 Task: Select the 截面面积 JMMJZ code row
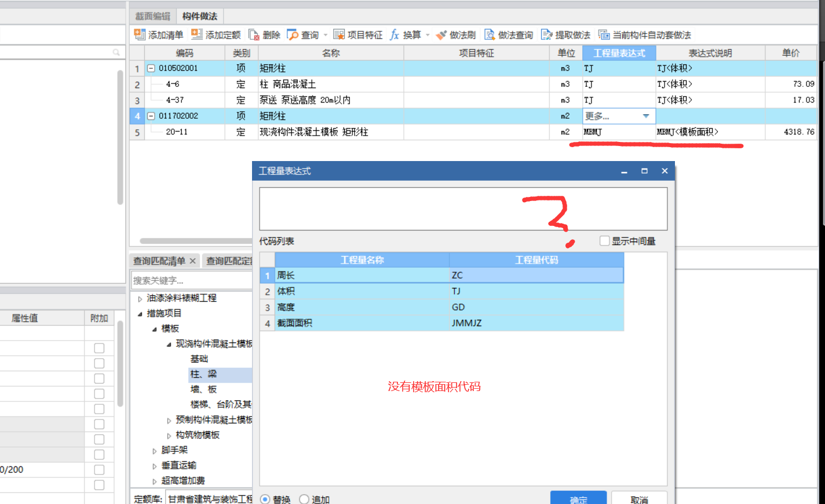441,323
